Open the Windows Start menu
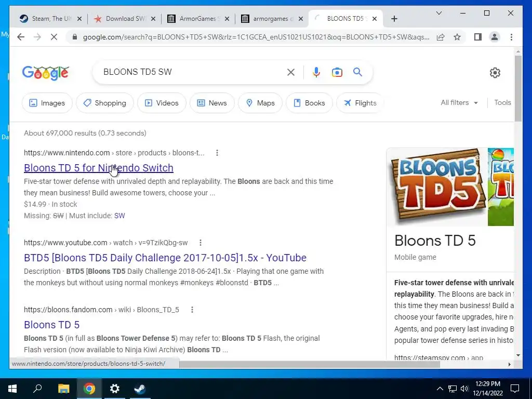Screen dimensions: 532x399 tap(12, 389)
